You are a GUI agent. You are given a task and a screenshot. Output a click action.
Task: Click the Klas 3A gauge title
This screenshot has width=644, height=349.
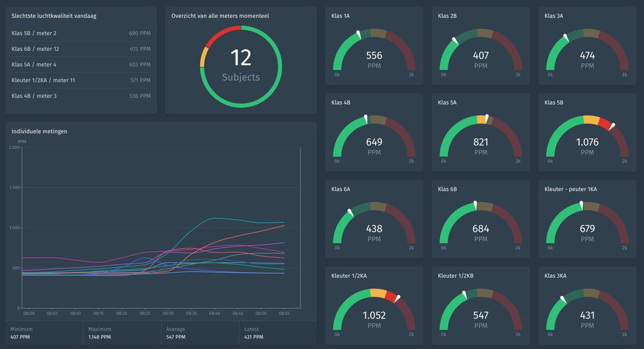pos(554,16)
